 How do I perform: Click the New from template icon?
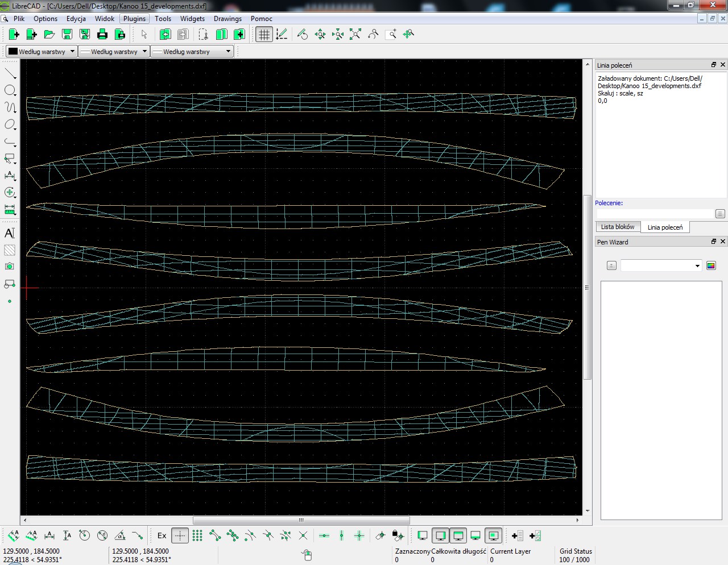32,34
